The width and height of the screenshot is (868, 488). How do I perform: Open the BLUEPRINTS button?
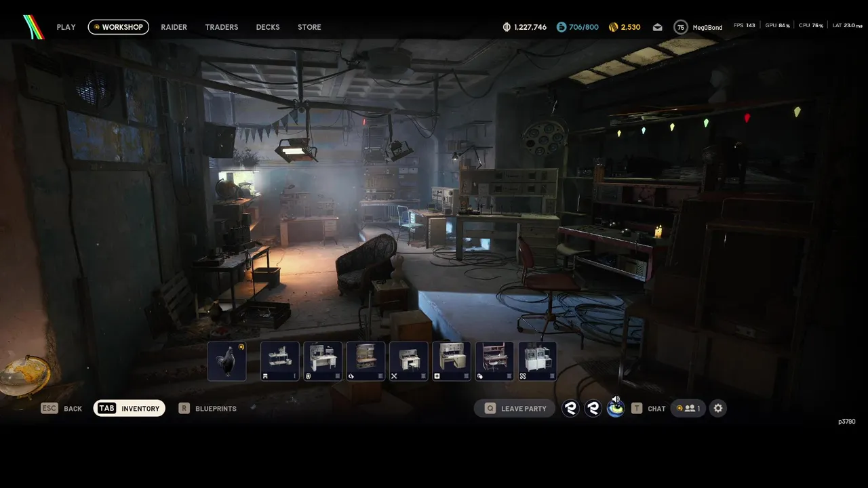(208, 409)
